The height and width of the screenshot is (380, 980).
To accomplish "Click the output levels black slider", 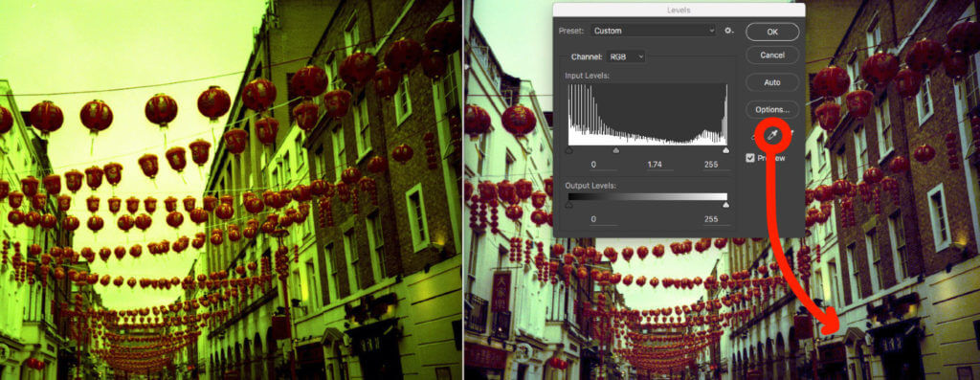I will 568,205.
